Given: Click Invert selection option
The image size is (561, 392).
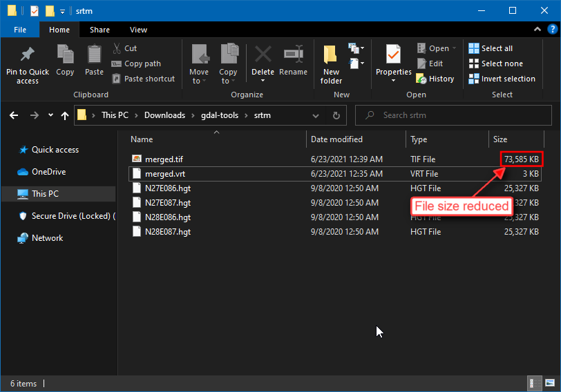Looking at the screenshot, I should 502,79.
